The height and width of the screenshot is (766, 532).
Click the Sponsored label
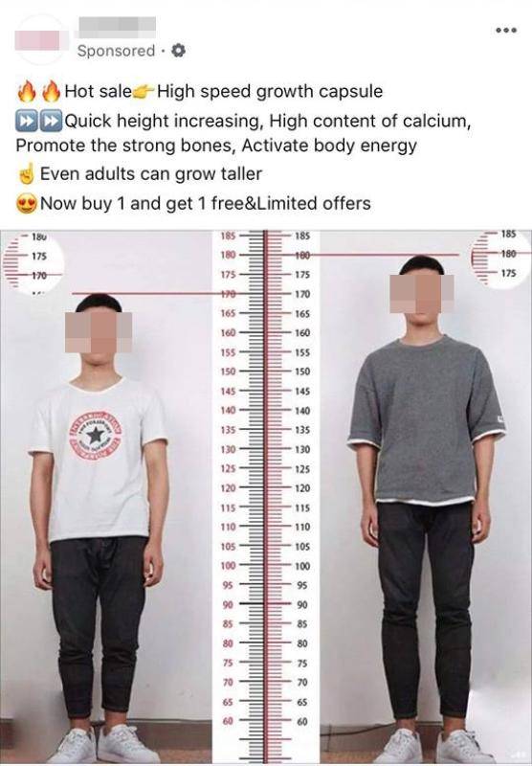[116, 51]
